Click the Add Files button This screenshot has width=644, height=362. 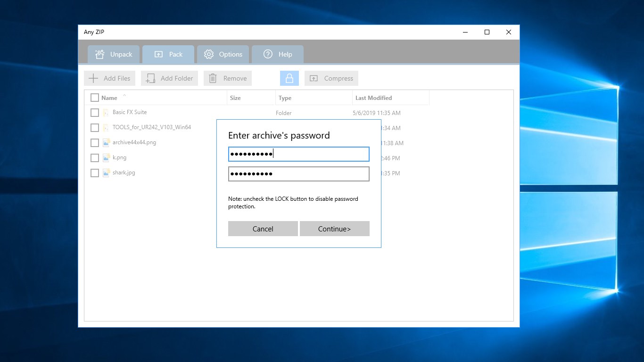pyautogui.click(x=110, y=78)
